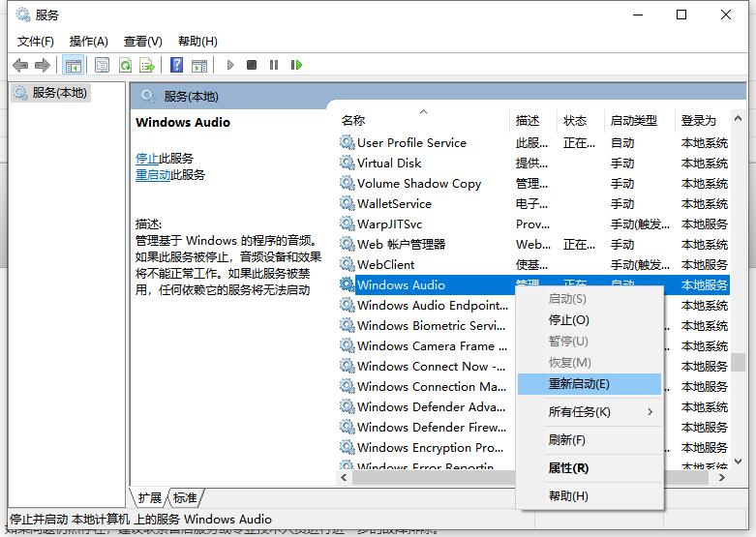Switch to the 标准 tab

(185, 497)
